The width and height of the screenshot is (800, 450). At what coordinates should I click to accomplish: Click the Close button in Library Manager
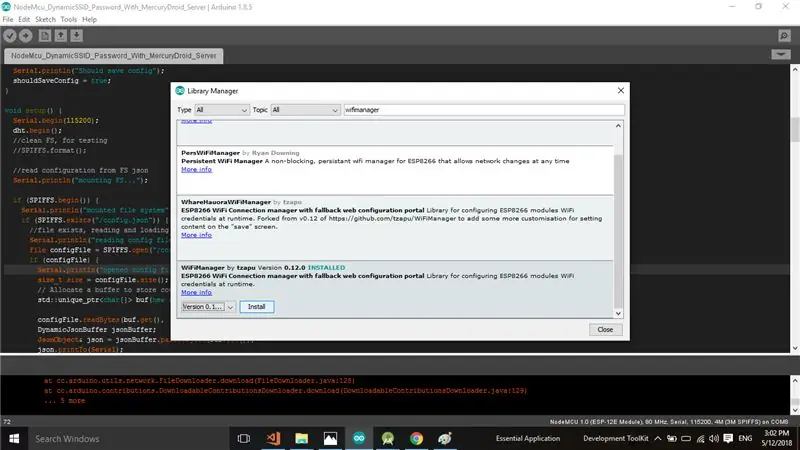[605, 330]
